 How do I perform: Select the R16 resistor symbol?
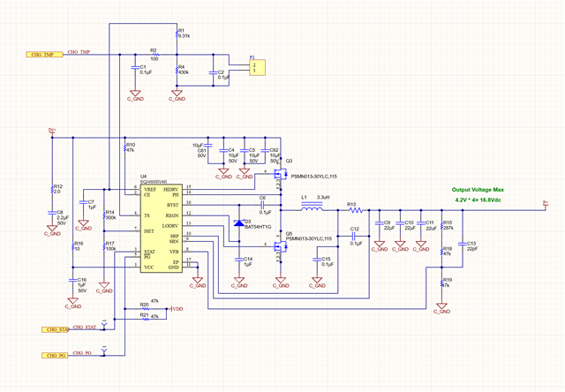[x=72, y=246]
